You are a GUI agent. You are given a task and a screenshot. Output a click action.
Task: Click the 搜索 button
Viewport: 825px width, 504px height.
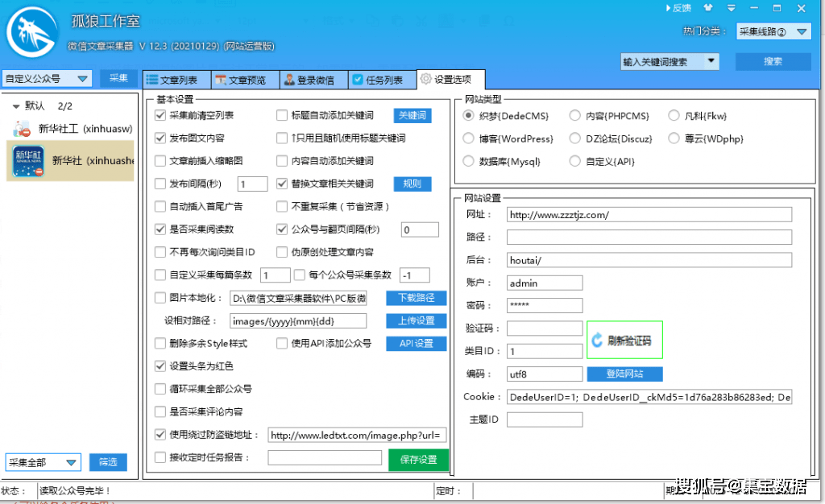coord(773,61)
